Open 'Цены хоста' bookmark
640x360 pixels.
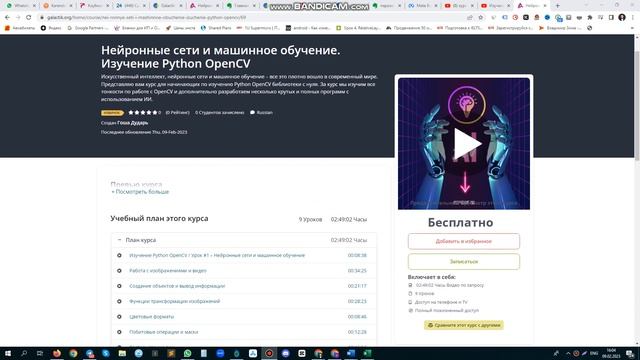pyautogui.click(x=180, y=28)
